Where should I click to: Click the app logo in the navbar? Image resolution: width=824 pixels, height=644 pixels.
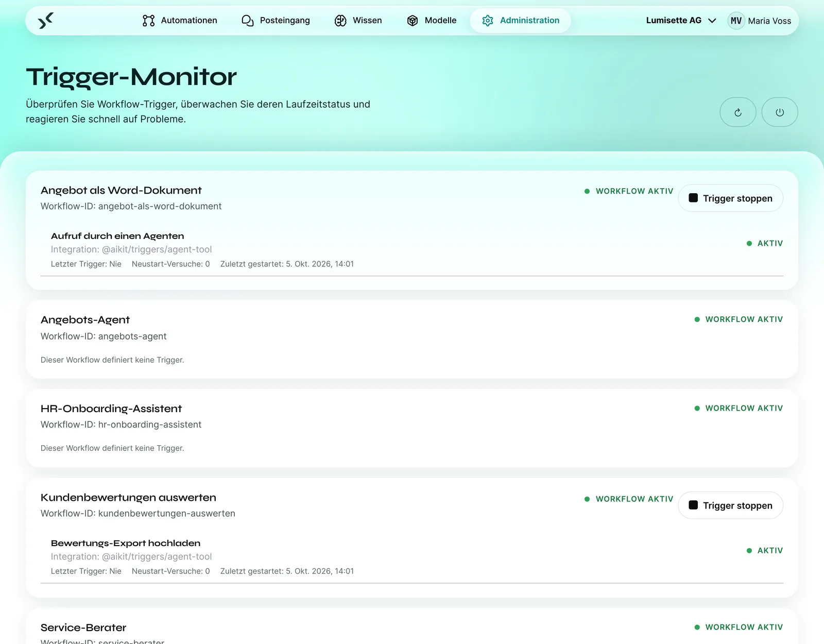[46, 21]
